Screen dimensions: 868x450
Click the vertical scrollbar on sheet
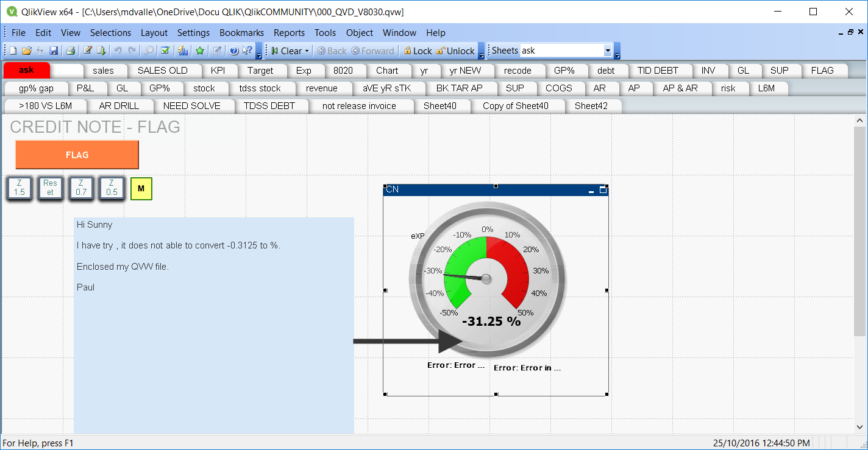click(859, 231)
